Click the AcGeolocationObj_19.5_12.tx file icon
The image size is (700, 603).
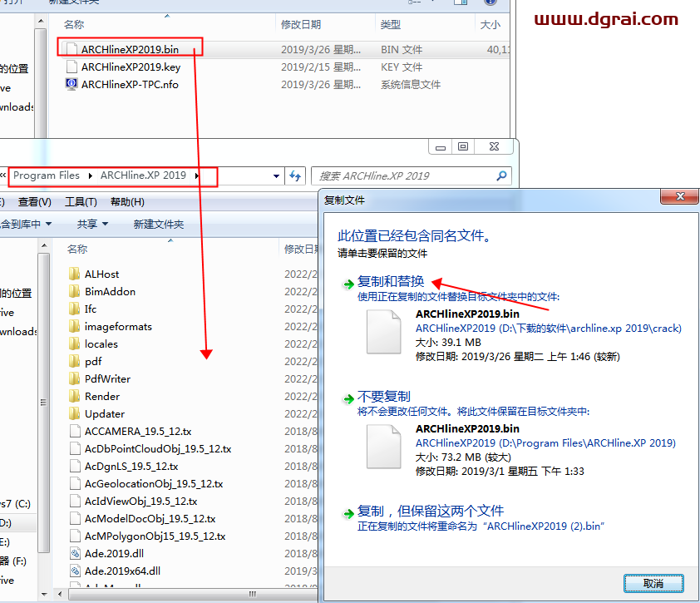[x=75, y=483]
